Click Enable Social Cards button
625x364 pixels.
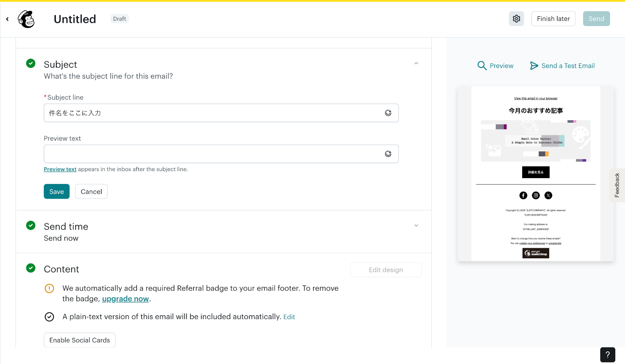coord(80,340)
